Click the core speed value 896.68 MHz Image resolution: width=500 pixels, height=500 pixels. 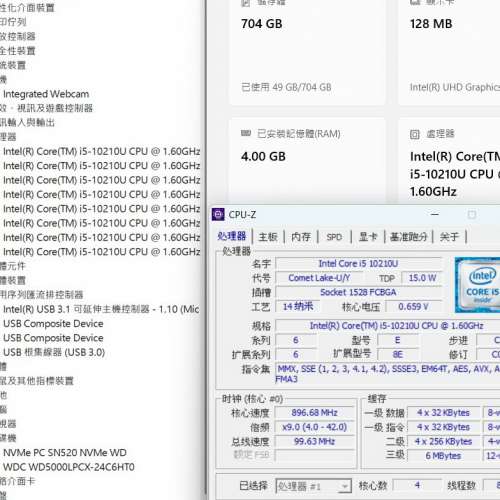point(314,413)
